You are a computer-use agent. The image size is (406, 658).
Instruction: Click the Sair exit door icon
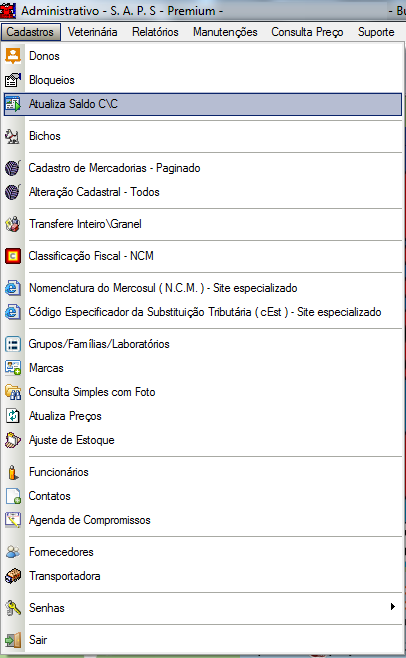coord(13,640)
